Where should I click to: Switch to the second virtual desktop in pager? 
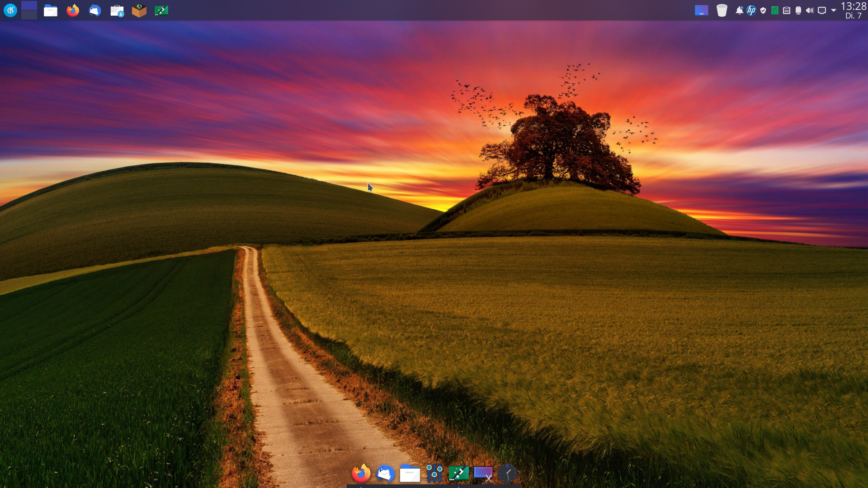(x=29, y=15)
